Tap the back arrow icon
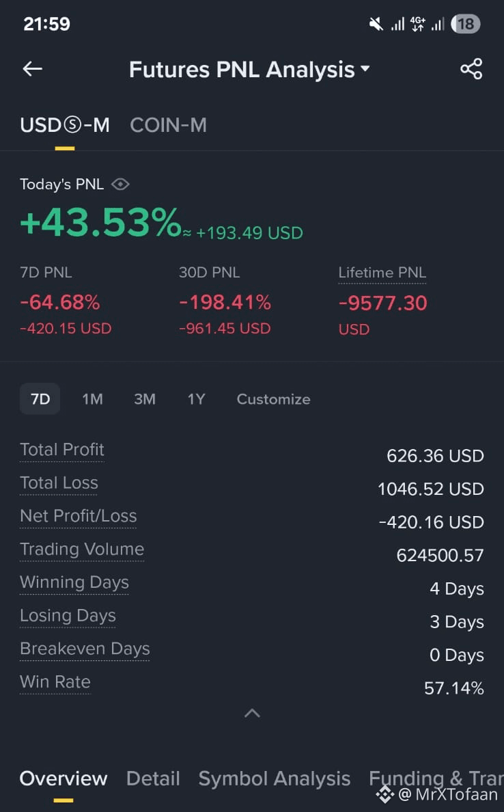Screen dimensions: 504x812 click(32, 69)
